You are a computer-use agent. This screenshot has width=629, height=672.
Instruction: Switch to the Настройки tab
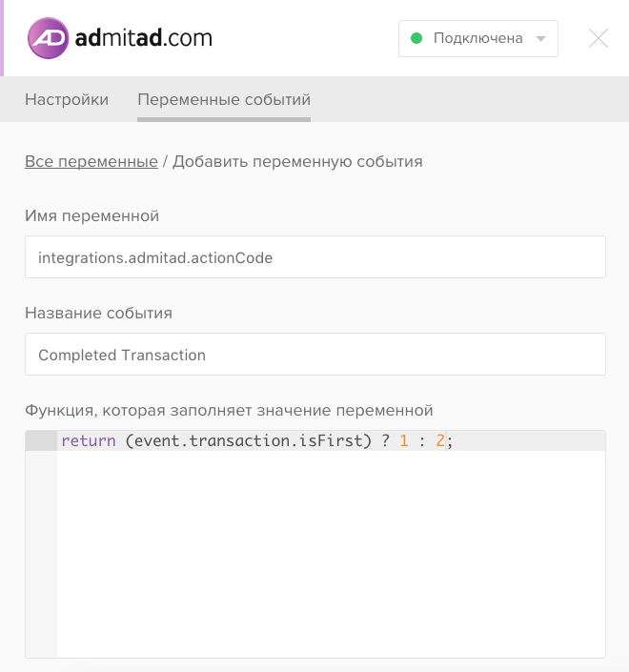[67, 99]
